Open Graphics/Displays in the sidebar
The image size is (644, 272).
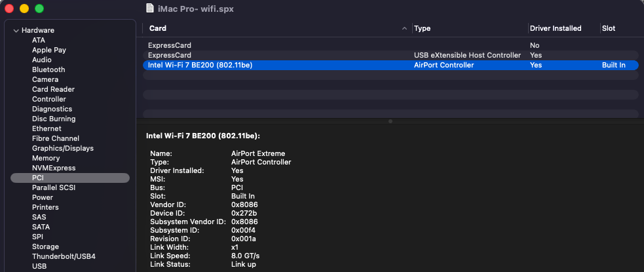63,148
